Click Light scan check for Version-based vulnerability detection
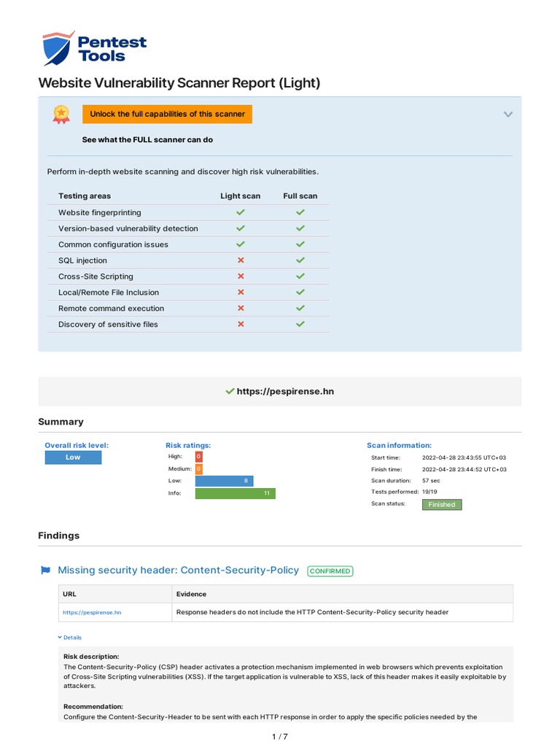This screenshot has height=747, width=560. pos(241,228)
